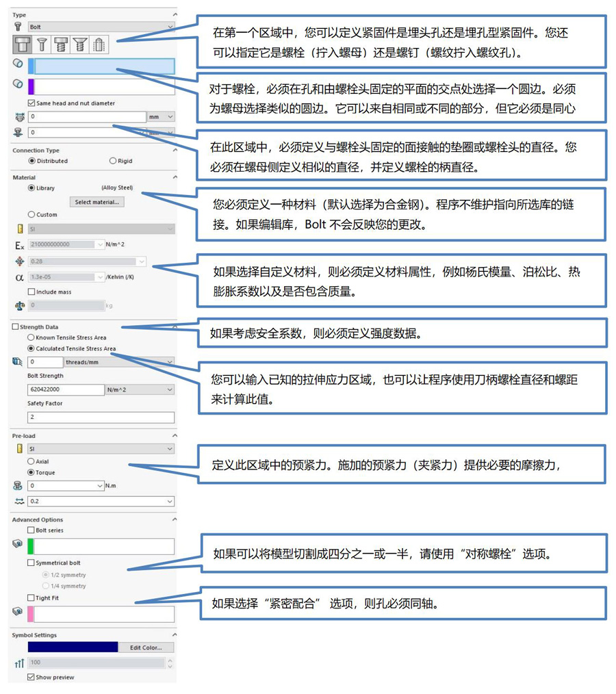Select the countersunk screw type icon

click(81, 44)
